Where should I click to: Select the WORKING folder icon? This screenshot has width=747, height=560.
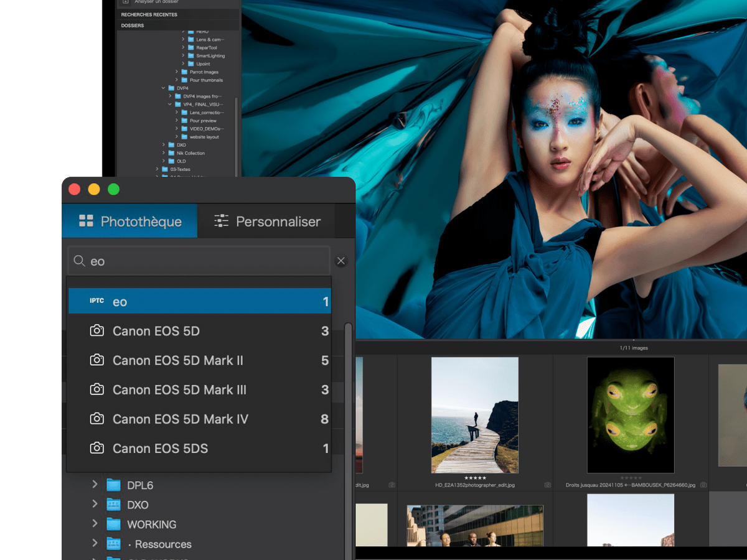click(113, 524)
